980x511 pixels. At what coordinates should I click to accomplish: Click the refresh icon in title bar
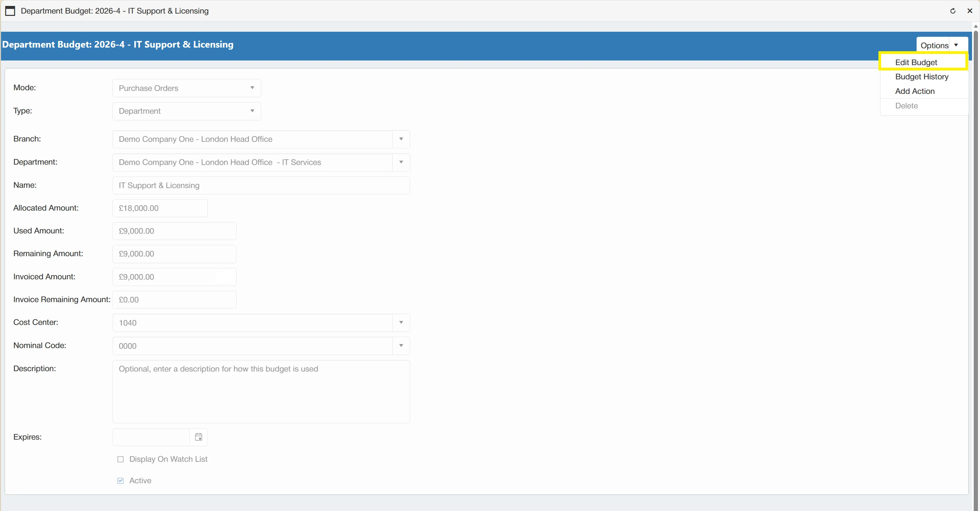[953, 11]
